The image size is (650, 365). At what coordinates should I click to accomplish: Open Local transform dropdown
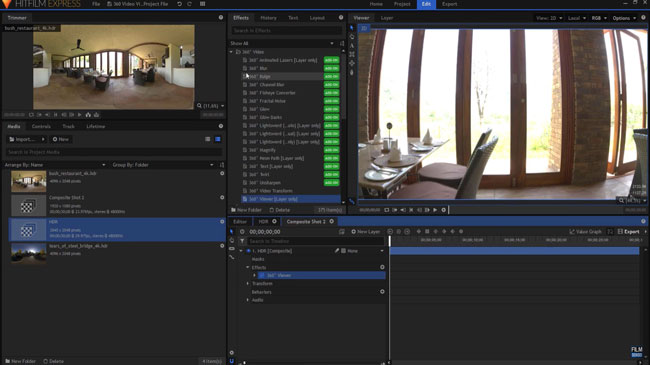tap(577, 18)
